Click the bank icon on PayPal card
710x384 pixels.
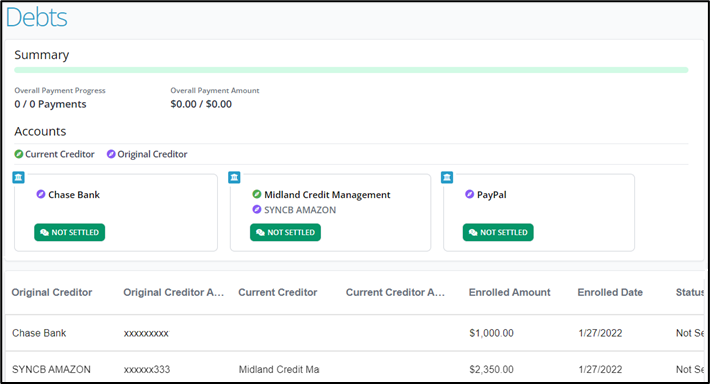pos(447,177)
